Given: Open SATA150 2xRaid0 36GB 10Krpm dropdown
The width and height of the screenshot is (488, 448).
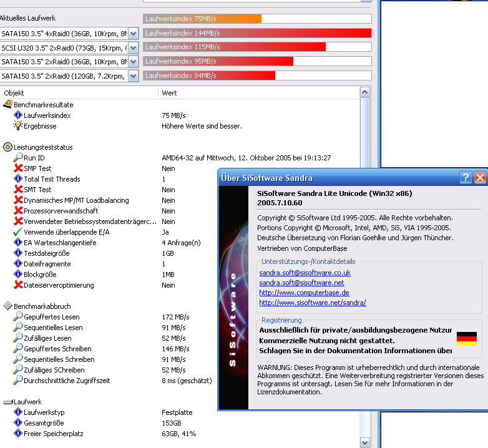Looking at the screenshot, I should click(133, 62).
